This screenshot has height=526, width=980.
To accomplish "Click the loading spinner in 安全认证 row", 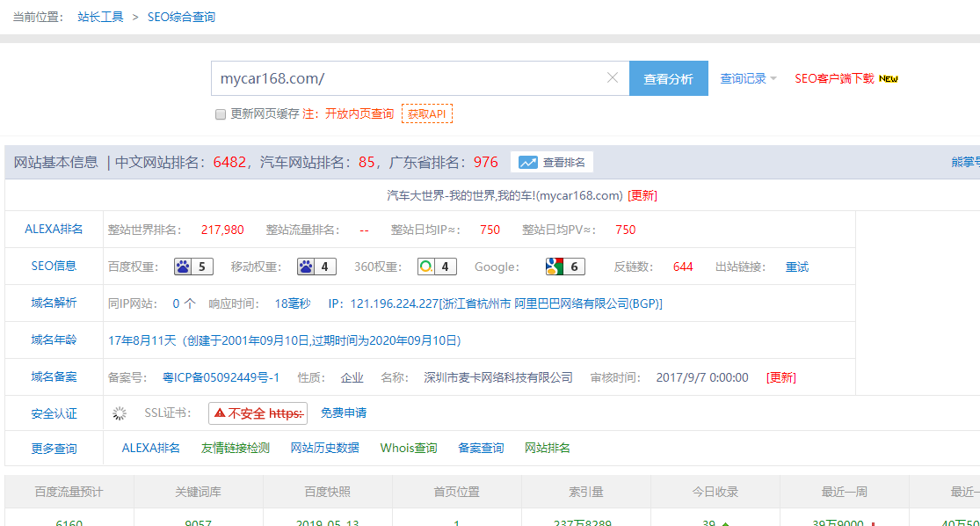I will pos(120,413).
